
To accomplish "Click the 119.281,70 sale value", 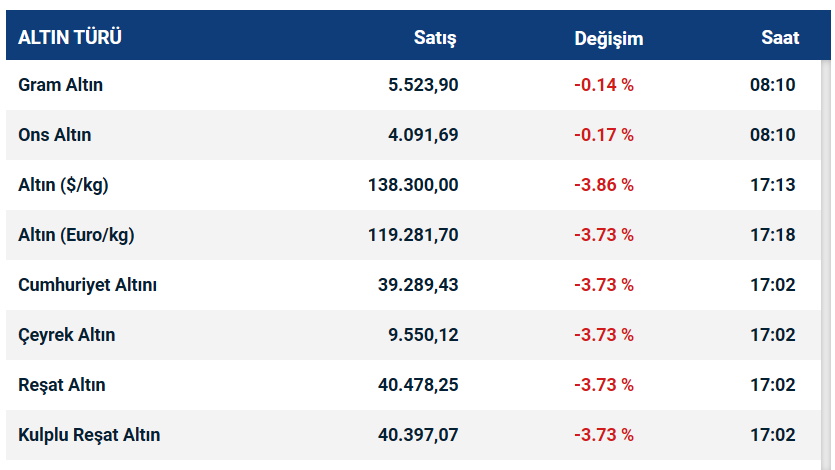I will 413,235.
